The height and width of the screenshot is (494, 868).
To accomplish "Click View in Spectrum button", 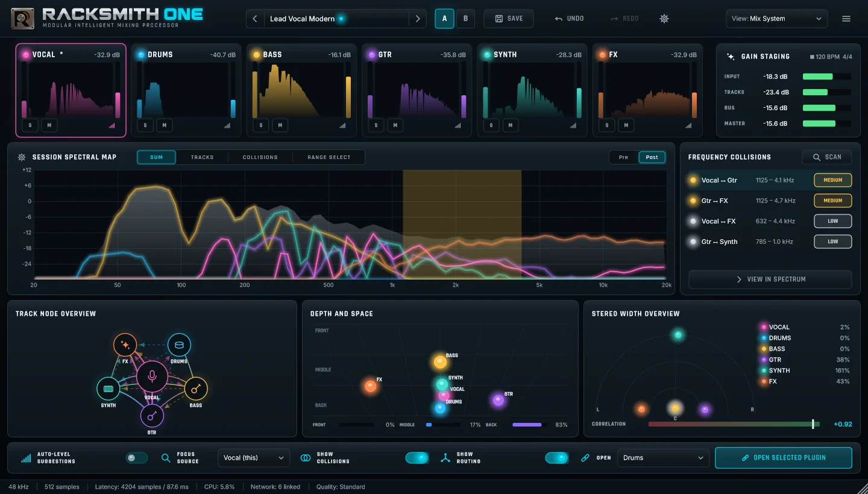I will pyautogui.click(x=770, y=280).
